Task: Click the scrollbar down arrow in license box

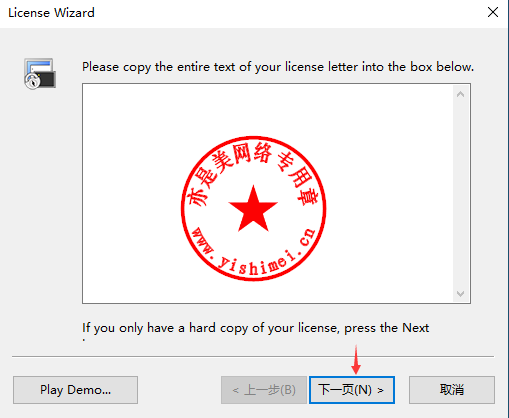Action: 461,294
